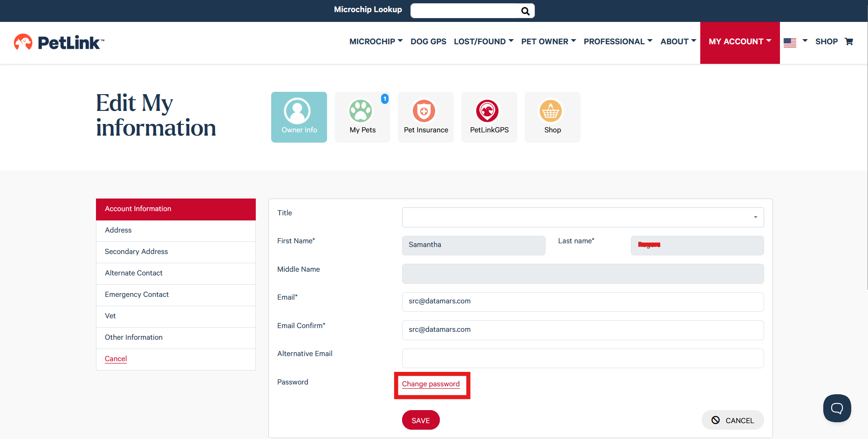Select Other Information in sidebar
868x439 pixels.
point(176,338)
